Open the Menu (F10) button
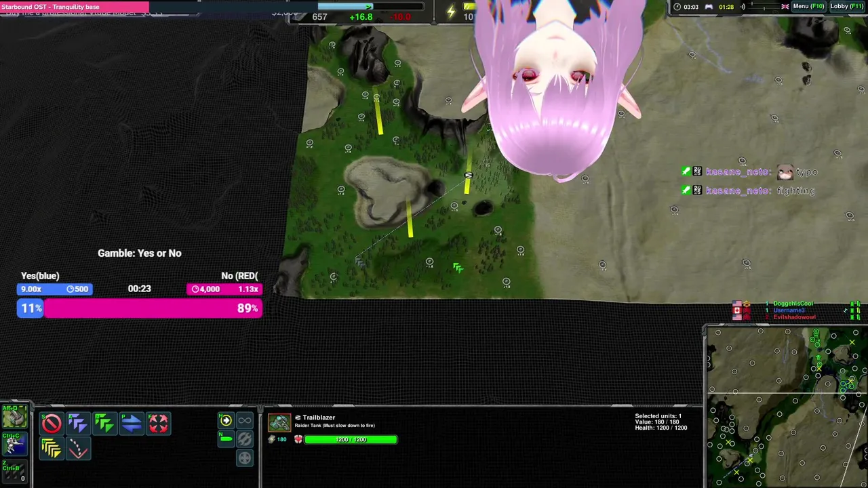The image size is (868, 488). [808, 6]
